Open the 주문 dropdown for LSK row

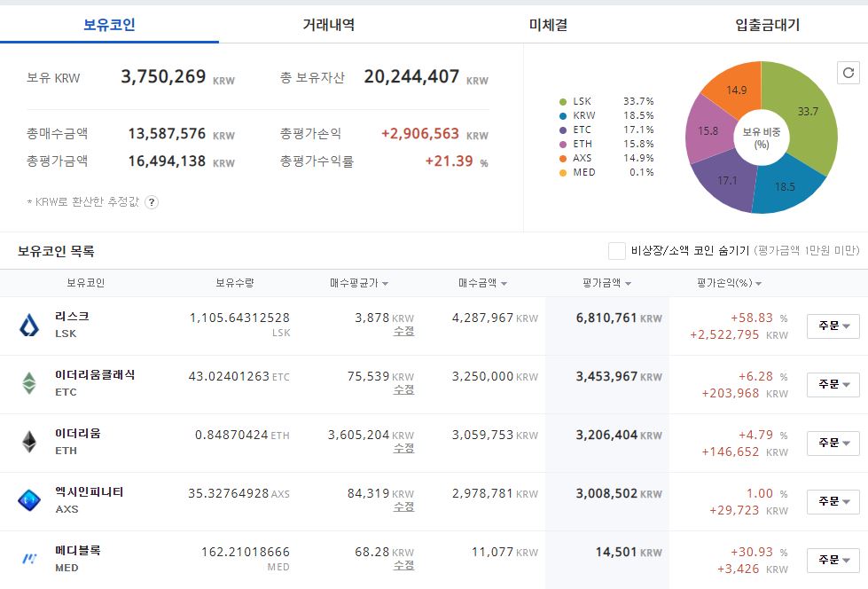[833, 326]
